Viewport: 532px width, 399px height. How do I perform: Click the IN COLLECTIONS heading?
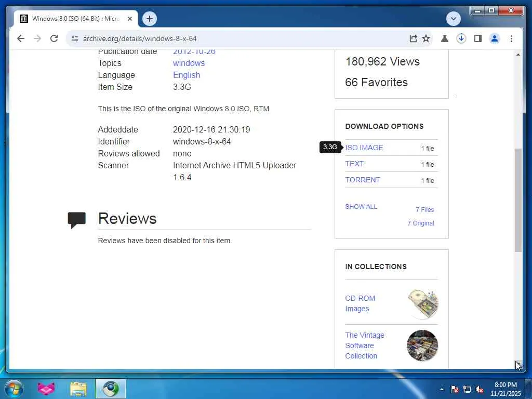[376, 267]
